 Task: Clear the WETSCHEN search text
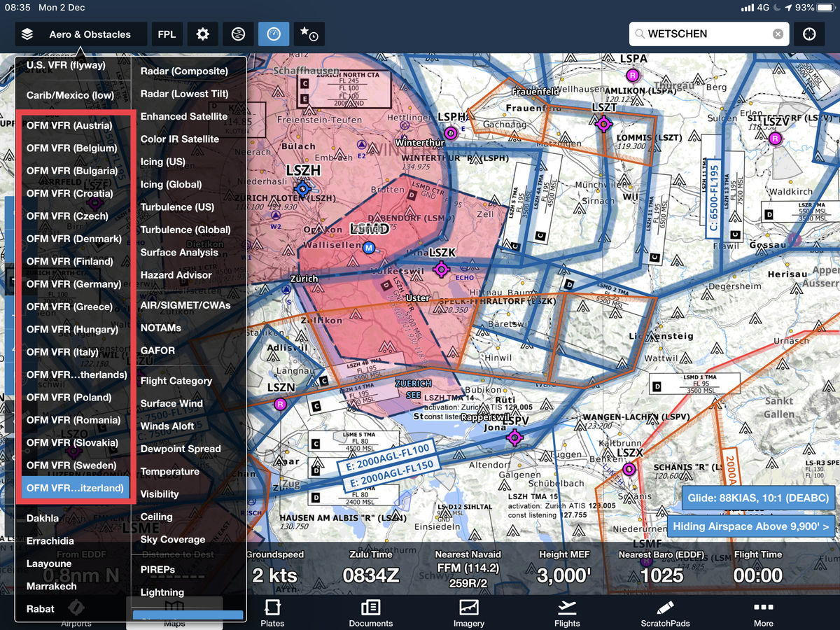(x=778, y=34)
